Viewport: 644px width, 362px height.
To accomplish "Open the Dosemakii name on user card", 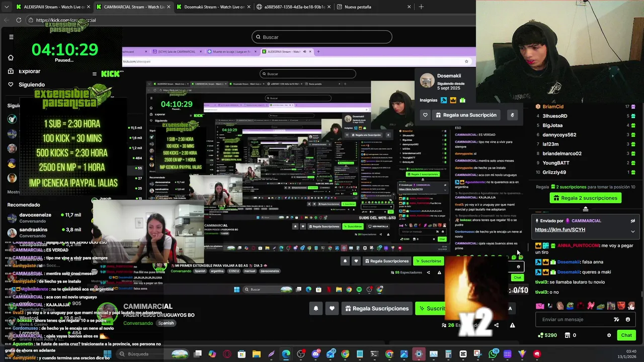I will pos(449,75).
